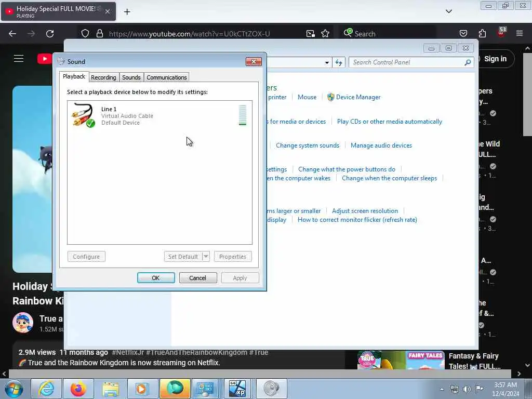532x399 pixels.
Task: Go back in Firefox
Action: pos(12,34)
